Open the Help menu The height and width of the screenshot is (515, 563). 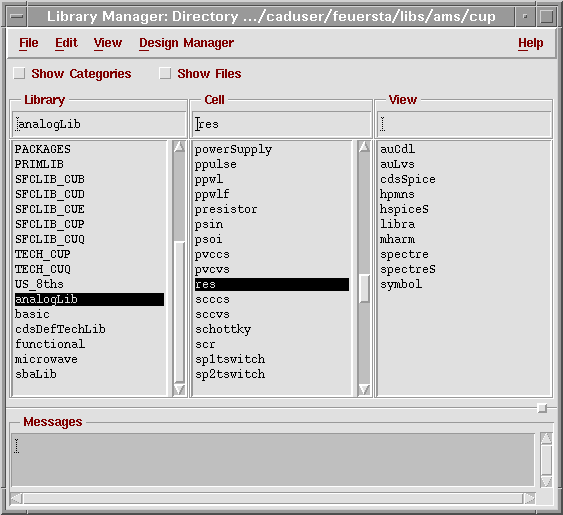pos(530,43)
